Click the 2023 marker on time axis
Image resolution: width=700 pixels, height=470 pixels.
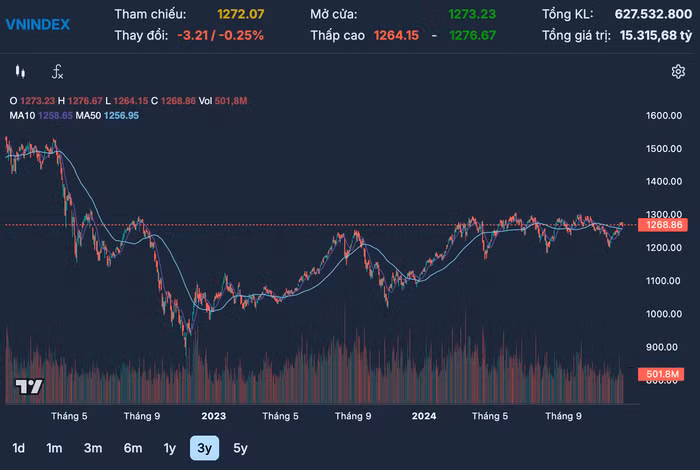(212, 415)
